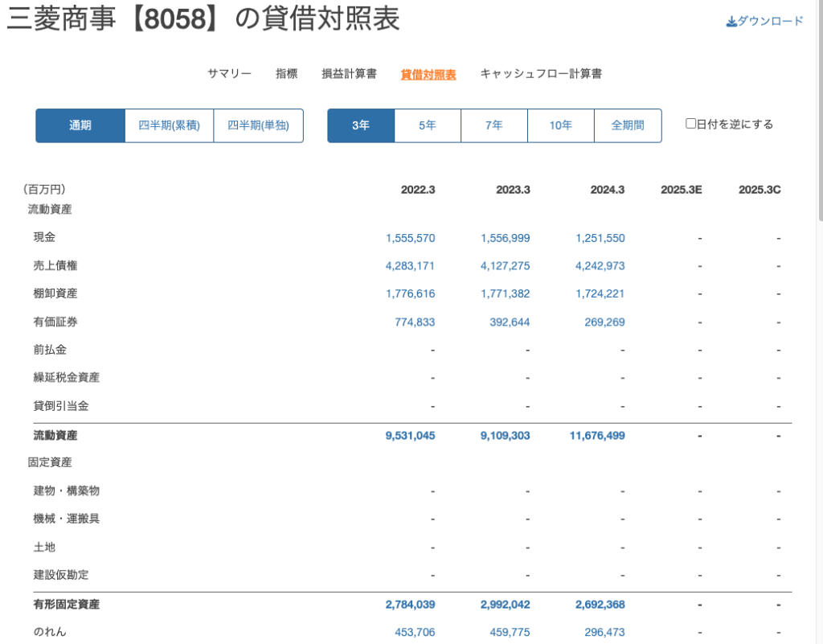Screen dimensions: 823x644
Task: Click のれん value 453,706
Action: [x=416, y=633]
